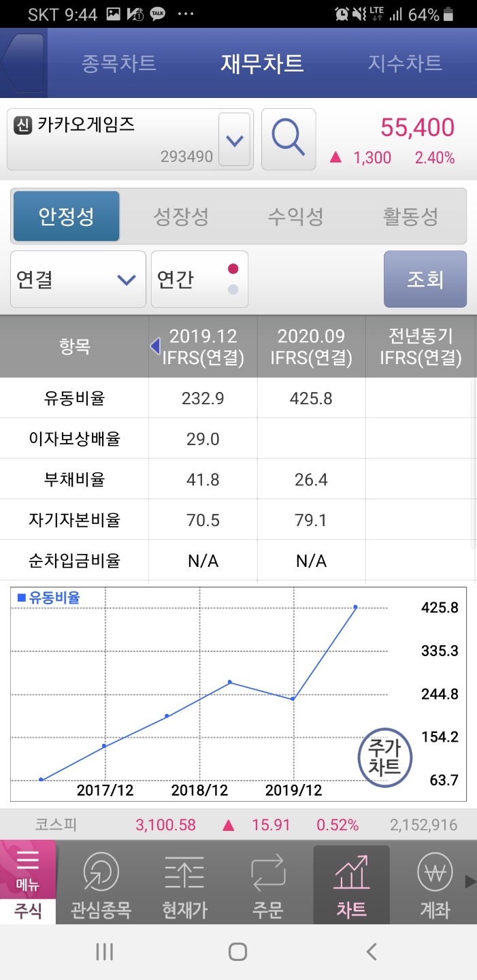Screen dimensions: 477x980
Task: Tap the 425.8 cell in the table
Action: [x=312, y=398]
